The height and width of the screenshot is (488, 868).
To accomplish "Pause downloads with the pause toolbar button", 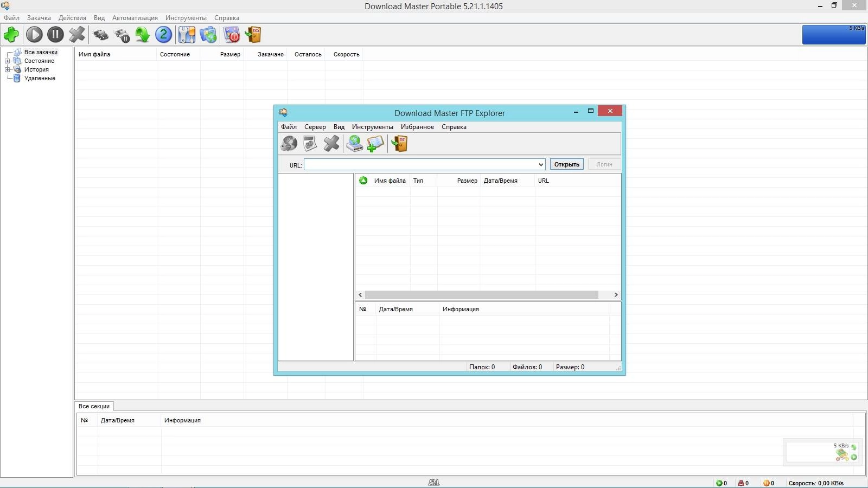I will click(x=55, y=35).
